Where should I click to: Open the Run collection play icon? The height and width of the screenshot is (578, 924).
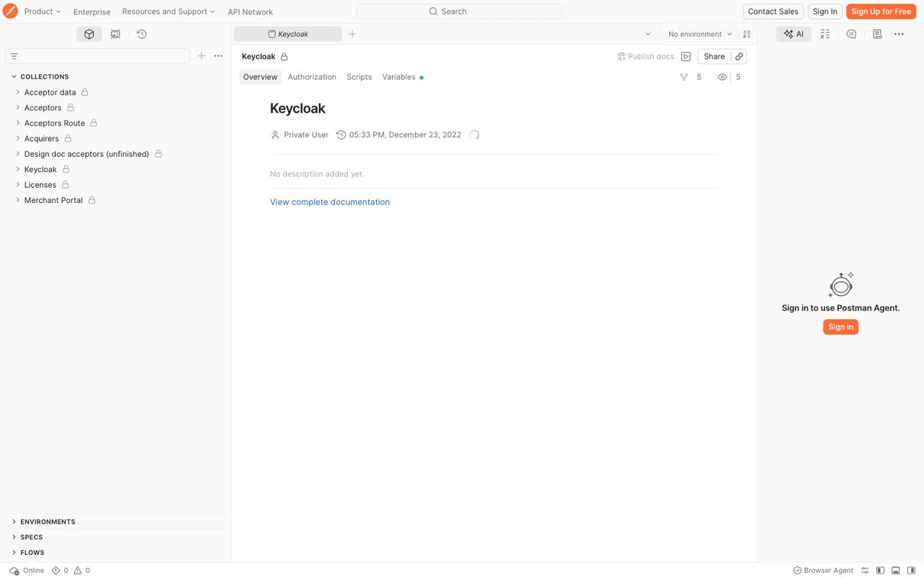pos(686,56)
